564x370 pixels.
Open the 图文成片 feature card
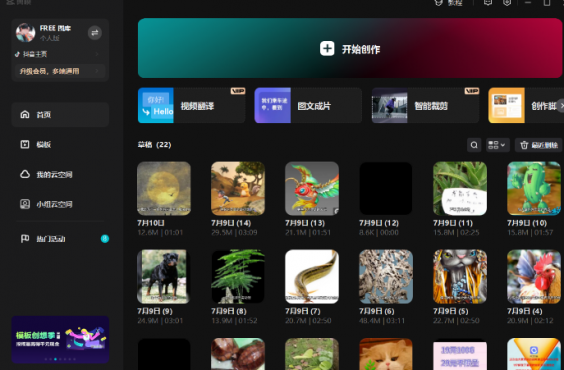(x=308, y=105)
